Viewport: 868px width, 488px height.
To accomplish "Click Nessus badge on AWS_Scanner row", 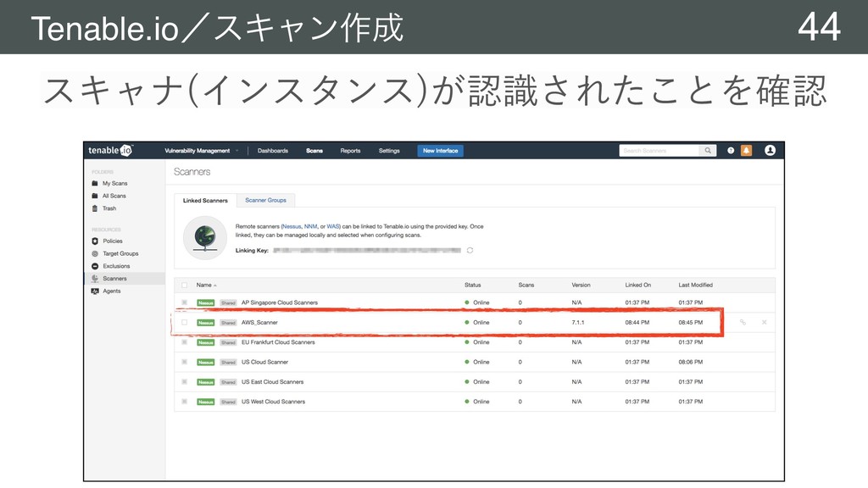I will 206,323.
